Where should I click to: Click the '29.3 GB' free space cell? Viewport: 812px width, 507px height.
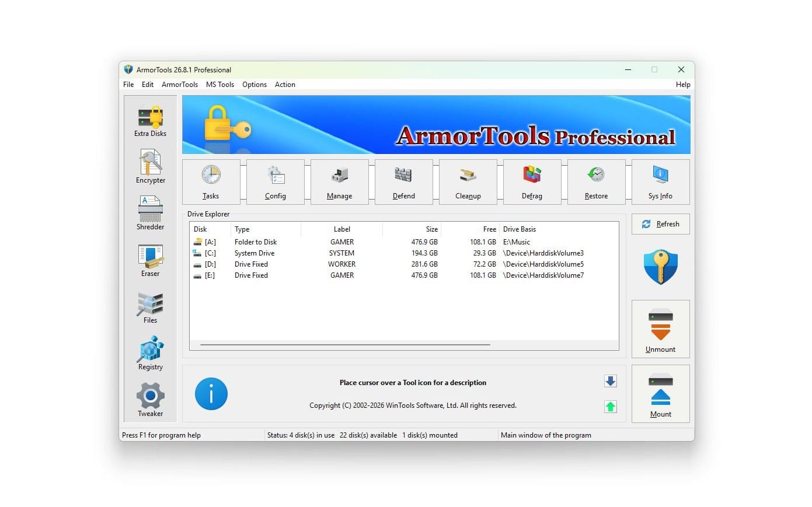click(x=485, y=253)
